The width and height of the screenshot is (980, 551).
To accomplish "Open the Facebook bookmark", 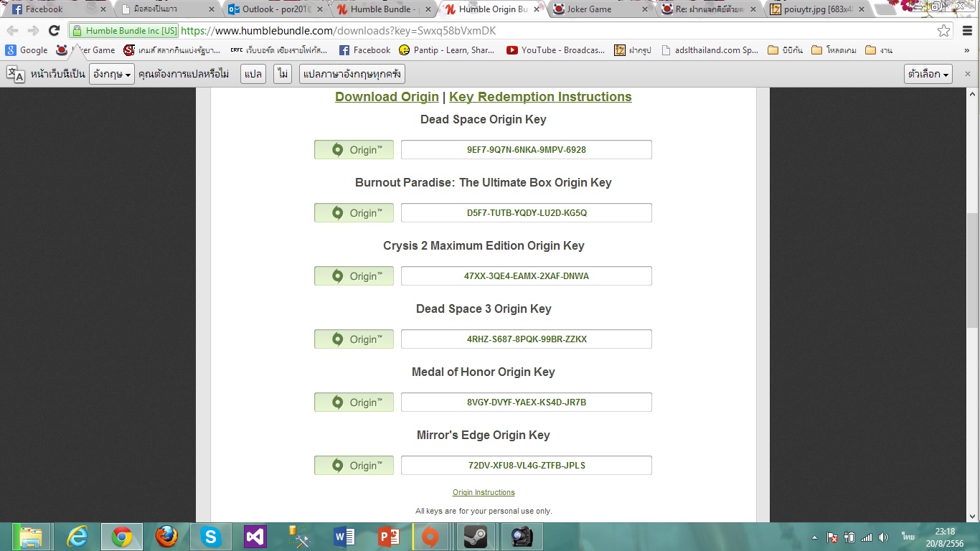I will 364,50.
